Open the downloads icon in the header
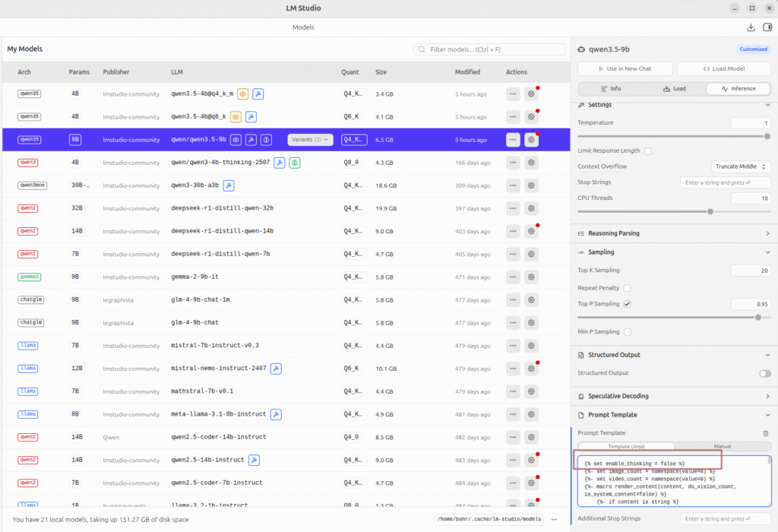 (x=751, y=27)
